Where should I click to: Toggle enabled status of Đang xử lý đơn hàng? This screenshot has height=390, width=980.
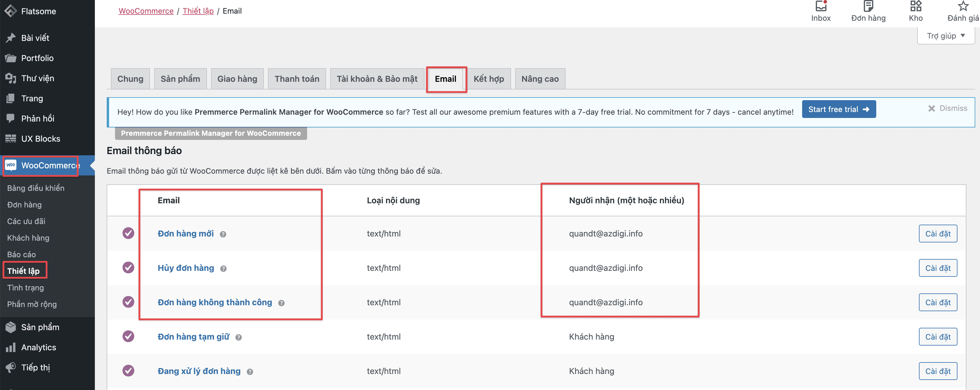(x=128, y=371)
